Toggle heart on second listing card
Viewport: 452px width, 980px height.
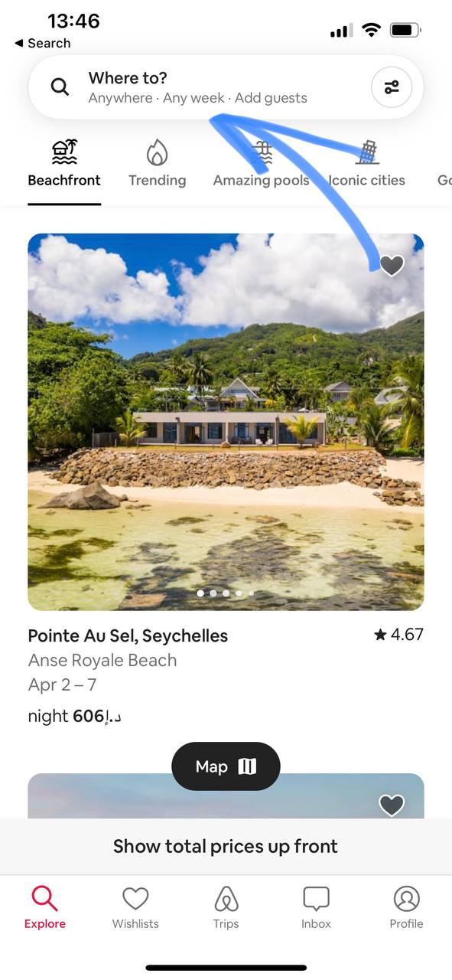[392, 805]
